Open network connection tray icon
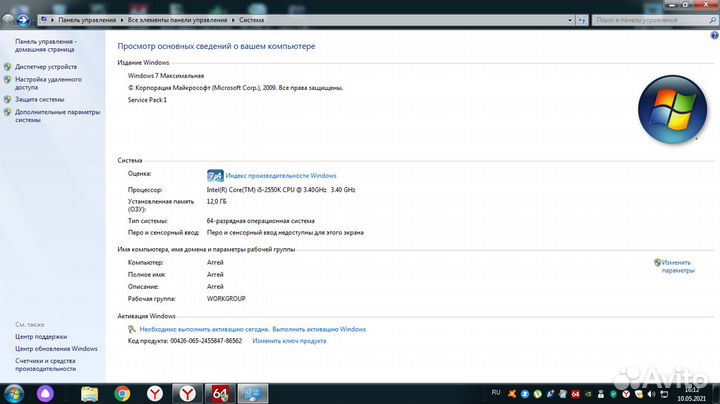 click(x=664, y=394)
